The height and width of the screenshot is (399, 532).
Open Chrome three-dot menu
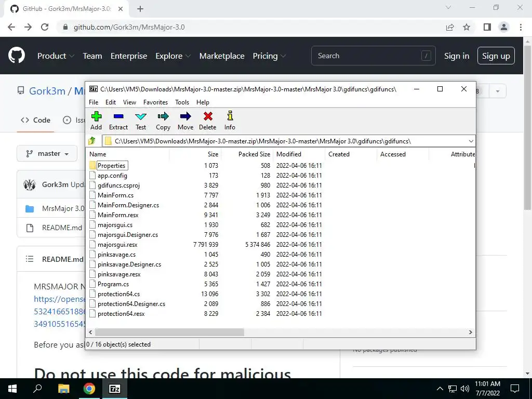(521, 27)
